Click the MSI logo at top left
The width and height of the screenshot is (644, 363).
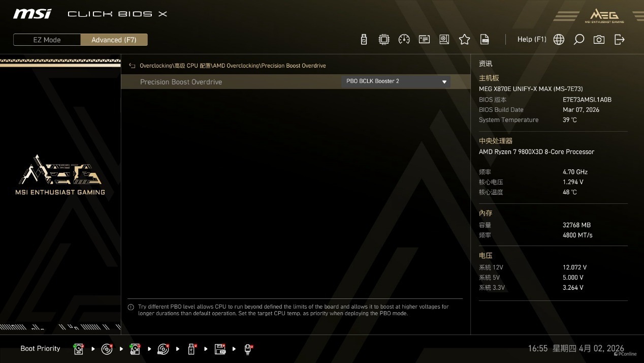pos(32,14)
